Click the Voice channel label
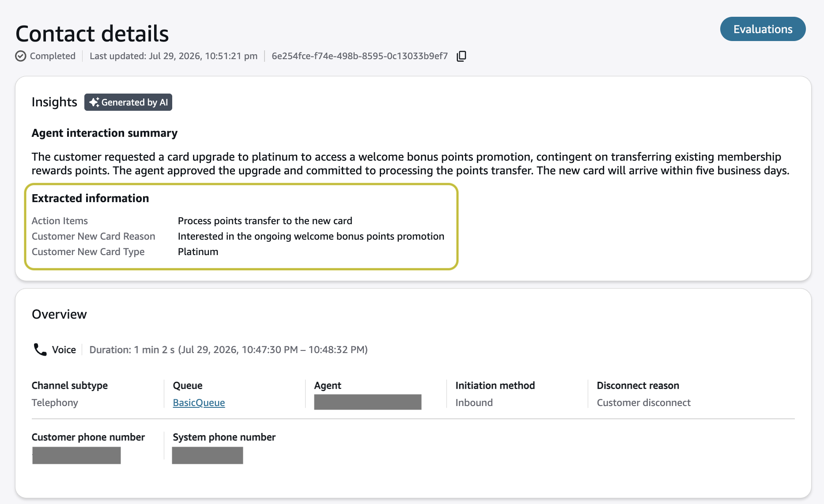The image size is (824, 504). [x=64, y=350]
